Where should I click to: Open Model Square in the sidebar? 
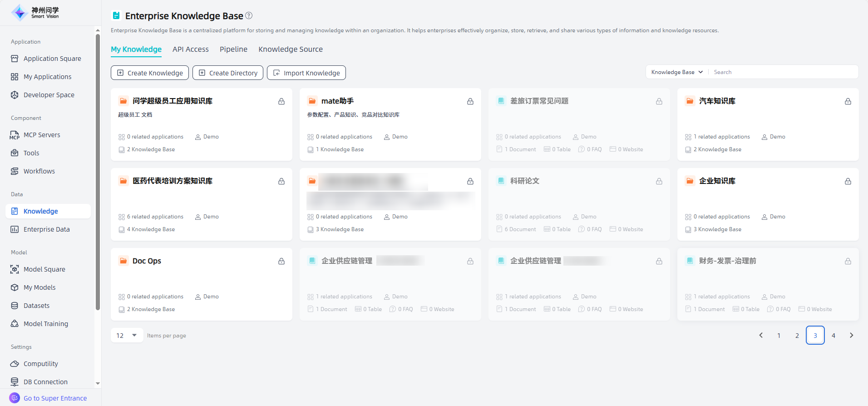(x=44, y=269)
